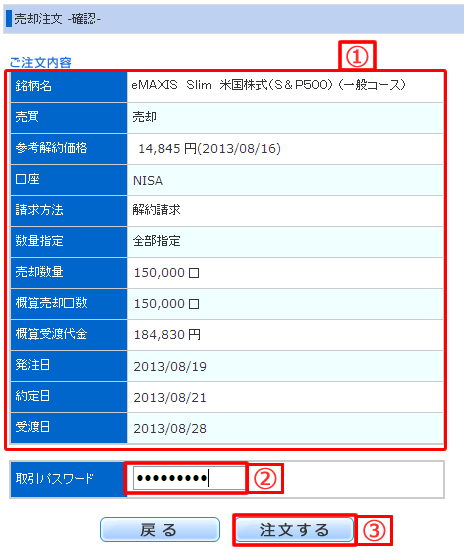Viewport: 464px width, 554px height.
Task: Click the 概算受渡代金 row label
Action: [51, 334]
